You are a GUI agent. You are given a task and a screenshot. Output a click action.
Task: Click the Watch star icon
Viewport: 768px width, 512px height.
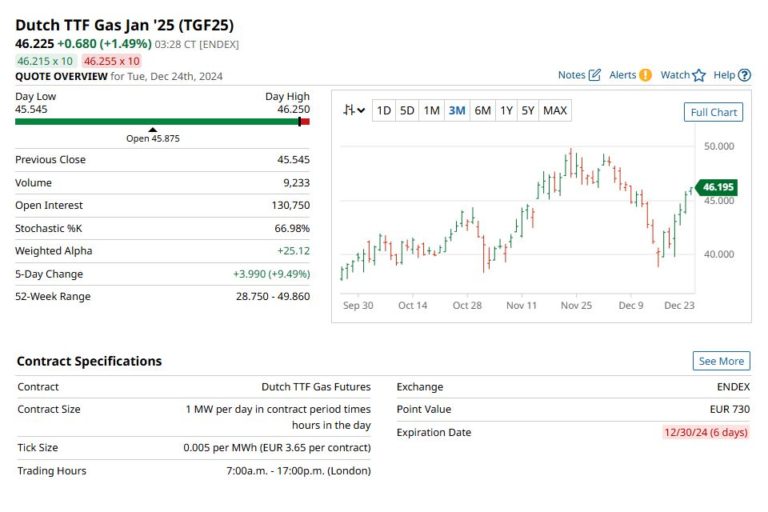click(x=699, y=75)
